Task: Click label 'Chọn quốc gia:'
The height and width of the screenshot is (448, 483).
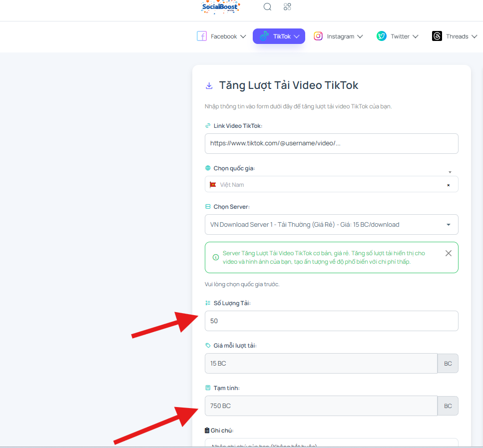Action: point(234,168)
